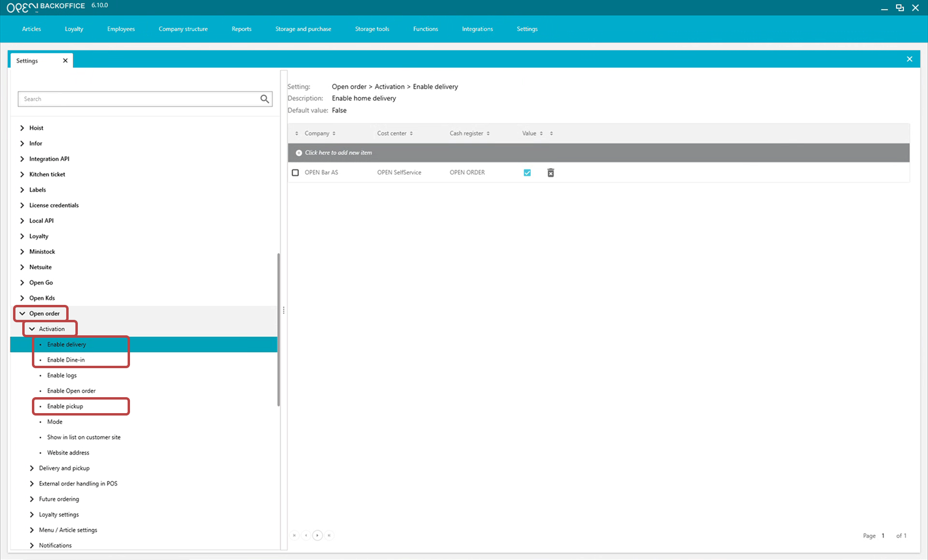928x560 pixels.
Task: Expand the Labels tree node
Action: coord(22,190)
